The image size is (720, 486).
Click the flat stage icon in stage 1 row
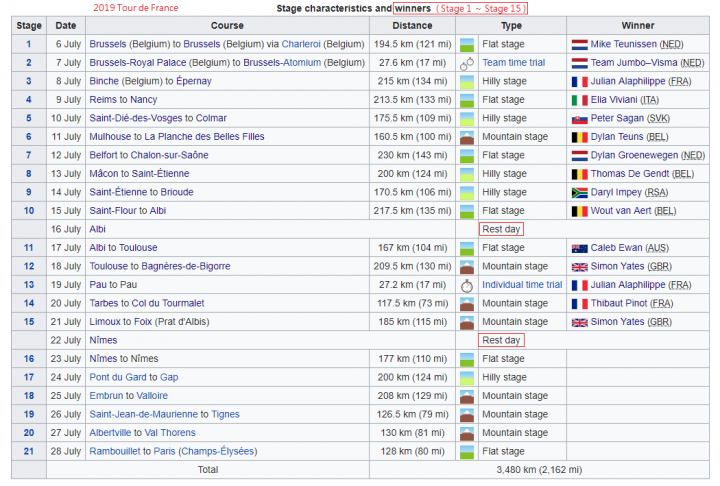[467, 45]
